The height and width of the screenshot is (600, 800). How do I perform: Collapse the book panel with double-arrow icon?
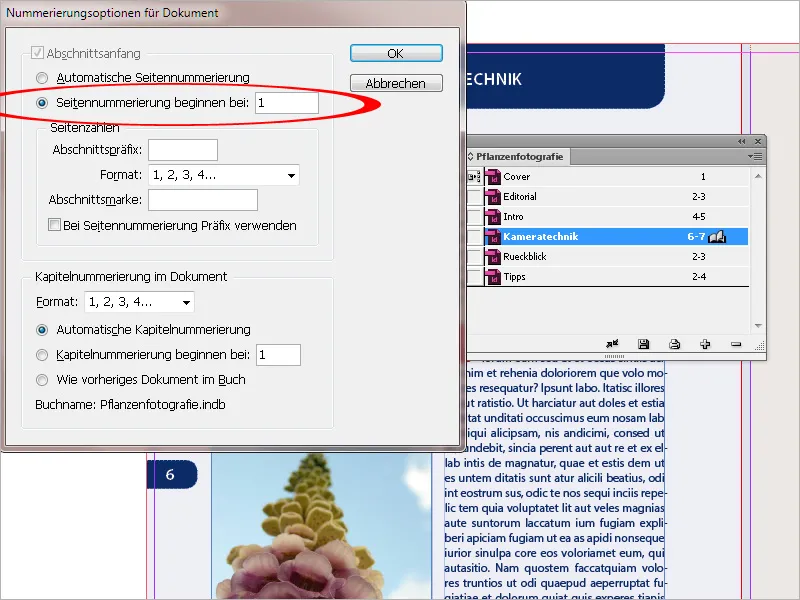(x=741, y=141)
